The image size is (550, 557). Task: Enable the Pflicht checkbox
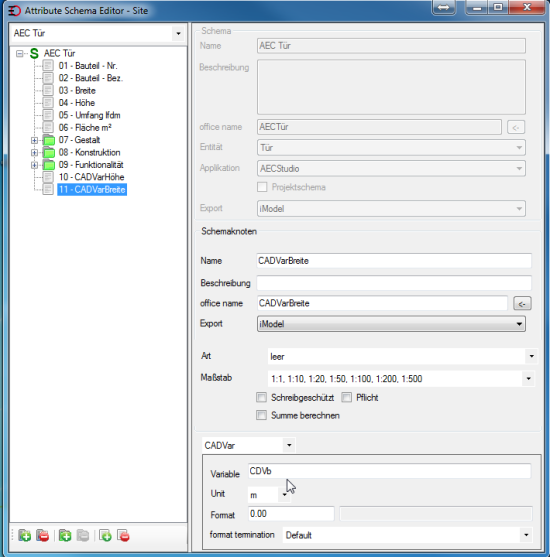(x=346, y=398)
